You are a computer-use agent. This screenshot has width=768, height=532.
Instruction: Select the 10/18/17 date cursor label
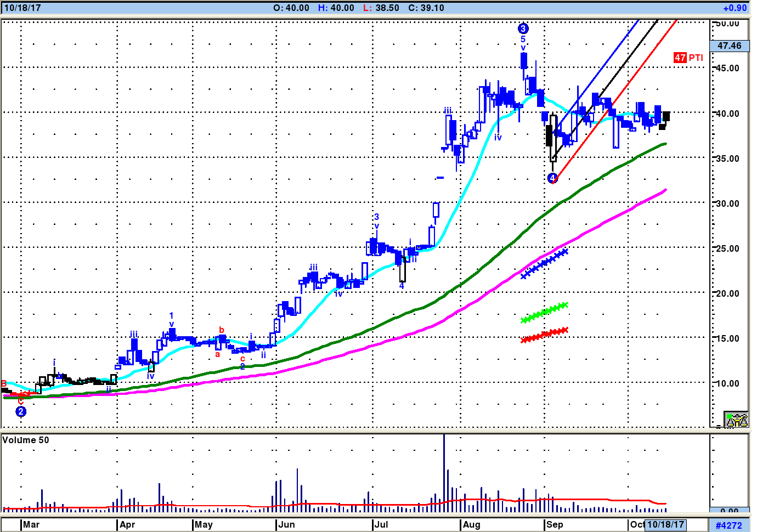click(665, 524)
